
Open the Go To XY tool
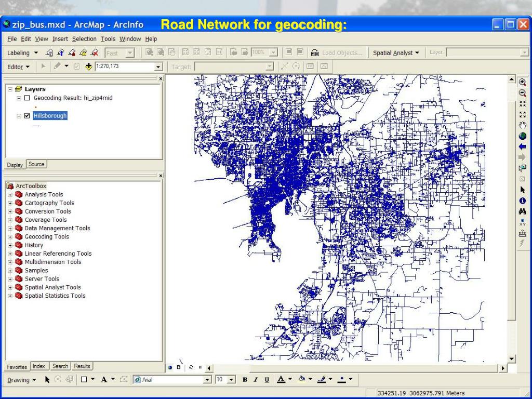523,222
